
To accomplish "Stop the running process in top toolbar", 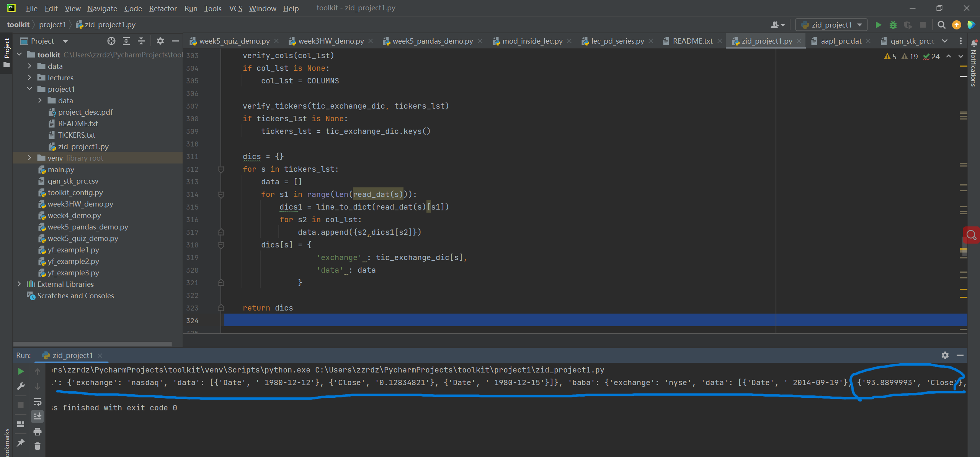I will (x=923, y=25).
